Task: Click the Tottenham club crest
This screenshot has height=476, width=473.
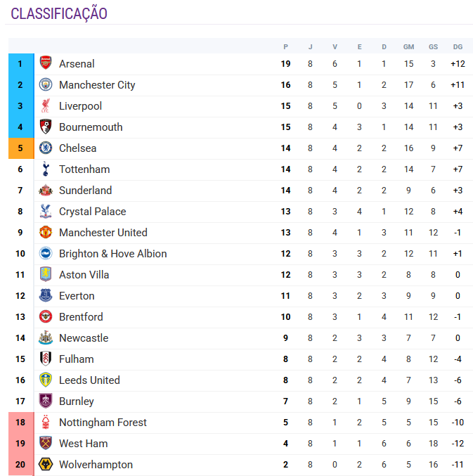Action: point(46,169)
